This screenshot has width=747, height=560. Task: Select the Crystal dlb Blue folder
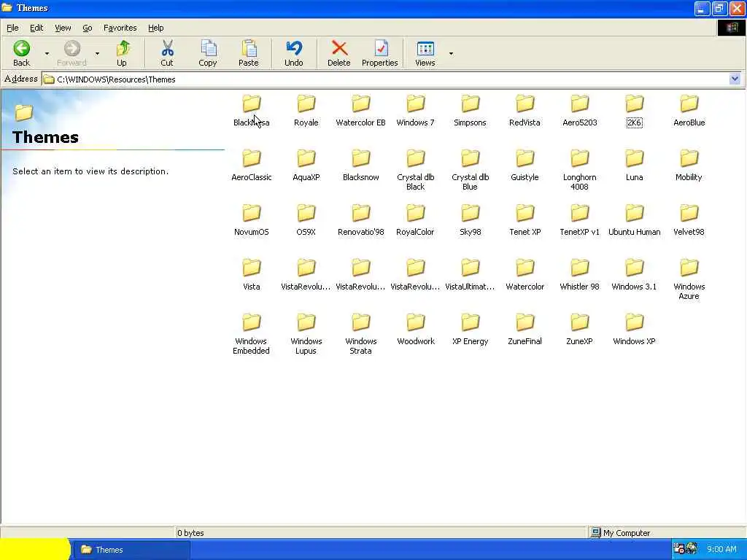click(471, 170)
